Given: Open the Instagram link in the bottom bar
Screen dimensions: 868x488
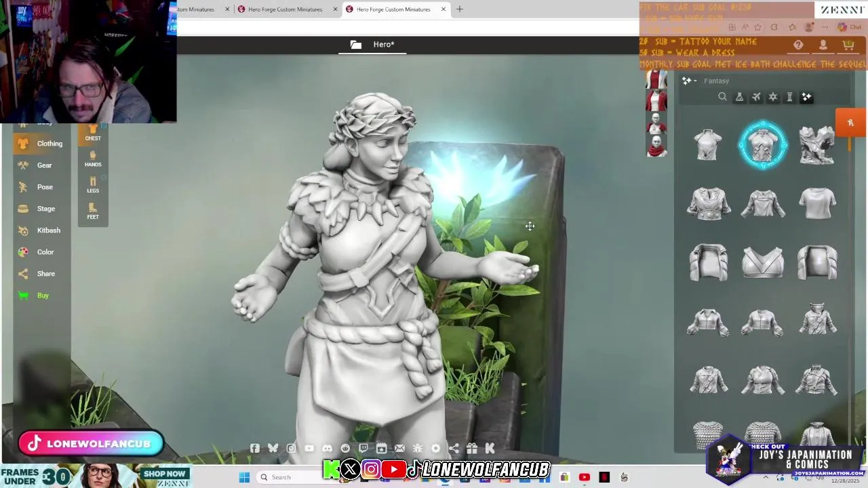Looking at the screenshot, I should point(291,448).
